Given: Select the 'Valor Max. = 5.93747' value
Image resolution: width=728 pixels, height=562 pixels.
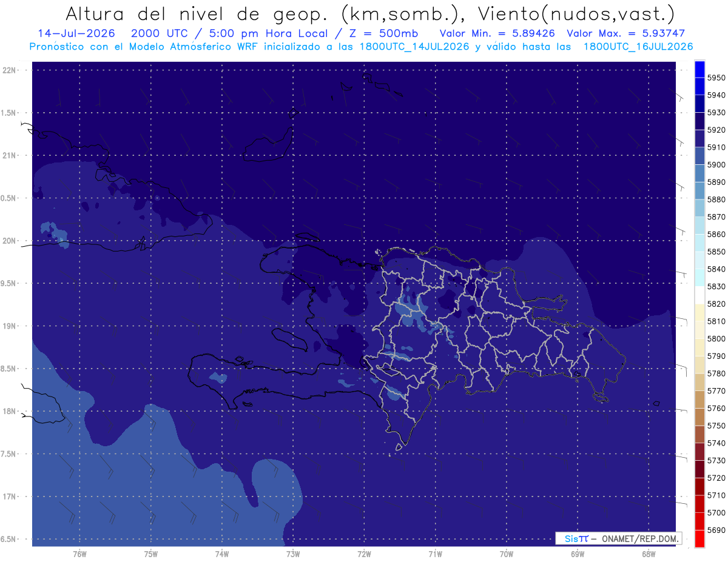Looking at the screenshot, I should tap(626, 33).
